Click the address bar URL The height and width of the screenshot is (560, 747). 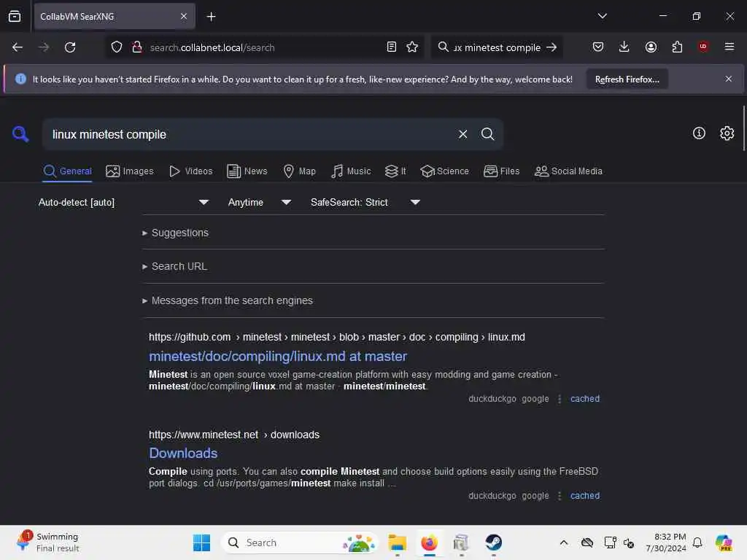(x=212, y=47)
